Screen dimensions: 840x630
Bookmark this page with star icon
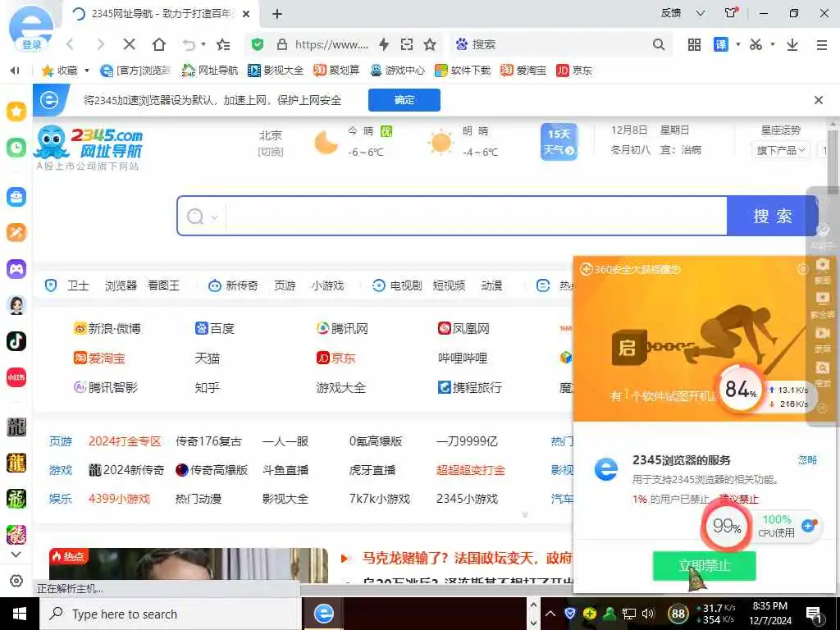coord(430,44)
